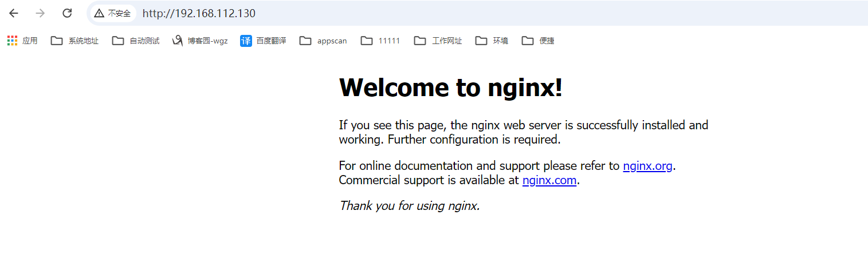Open the 环境 bookmark folder

pyautogui.click(x=492, y=41)
